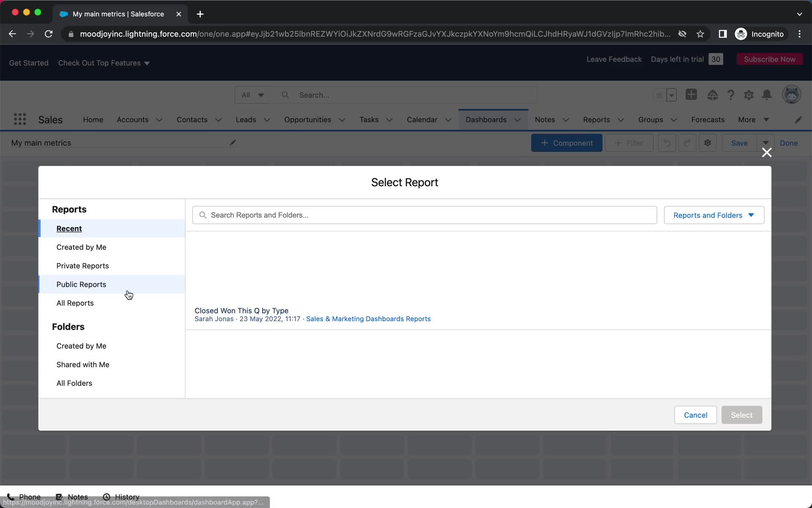Viewport: 812px width, 508px height.
Task: Focus Search Reports and Folders field
Action: pyautogui.click(x=424, y=215)
